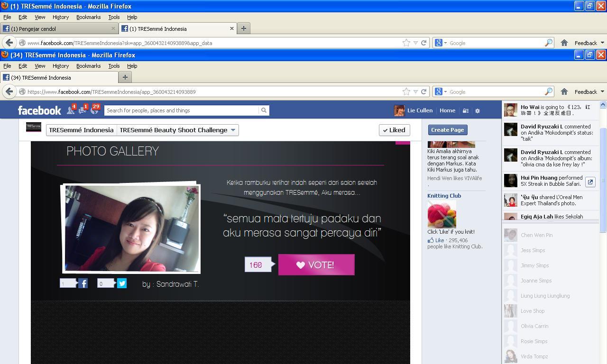Click the pink VOTE! button

tap(316, 264)
